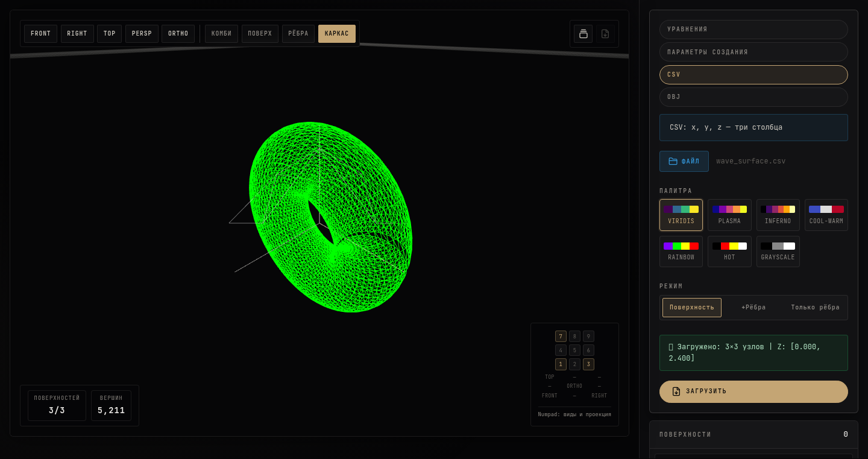Screen dimensions: 868x459
Task: Click the stacked layers icon in viewport corner
Action: tap(583, 34)
